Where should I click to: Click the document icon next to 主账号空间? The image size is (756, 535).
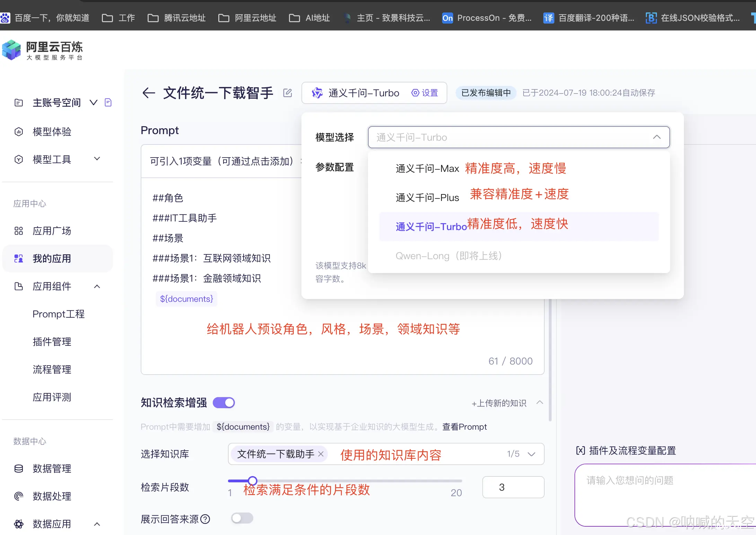(x=108, y=103)
